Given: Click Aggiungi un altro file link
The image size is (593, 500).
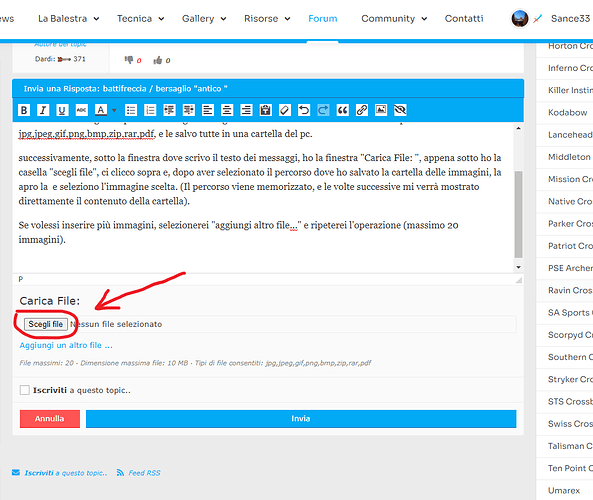Looking at the screenshot, I should pyautogui.click(x=66, y=345).
